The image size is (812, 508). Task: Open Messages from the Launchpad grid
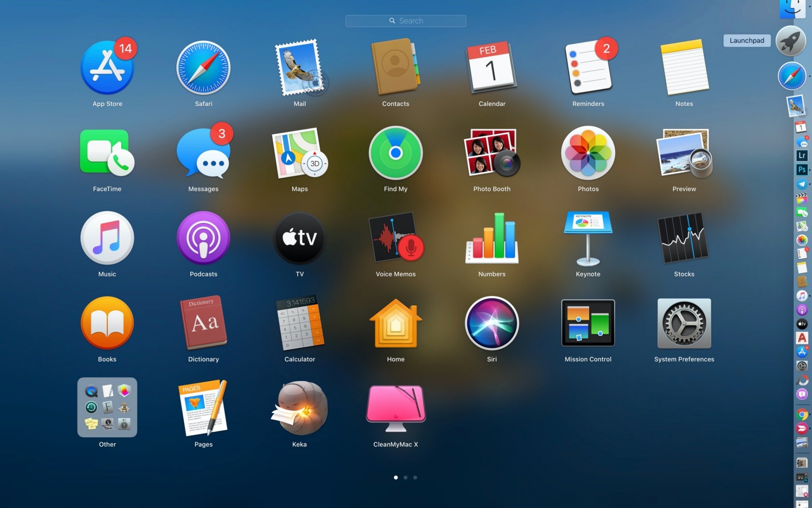203,153
